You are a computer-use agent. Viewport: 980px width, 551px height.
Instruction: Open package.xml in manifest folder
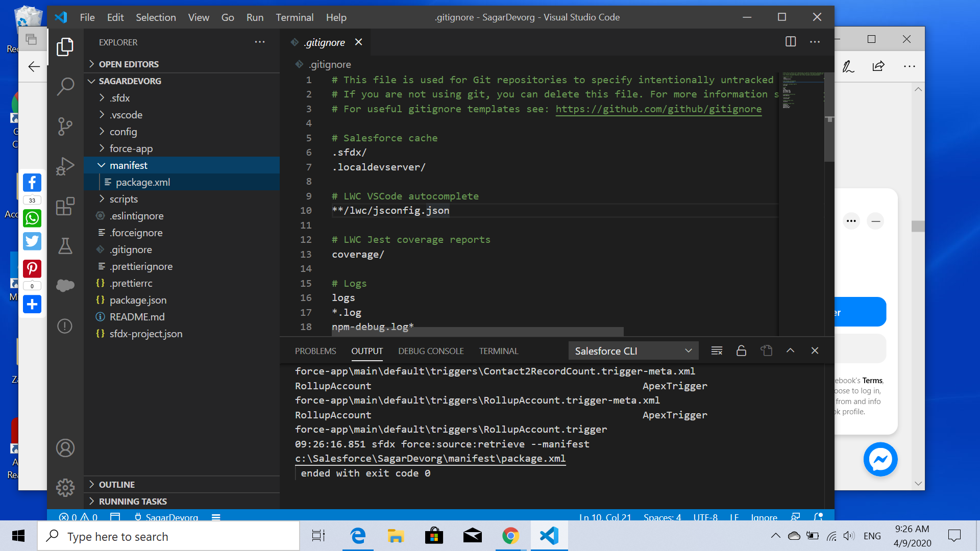(x=182, y=182)
